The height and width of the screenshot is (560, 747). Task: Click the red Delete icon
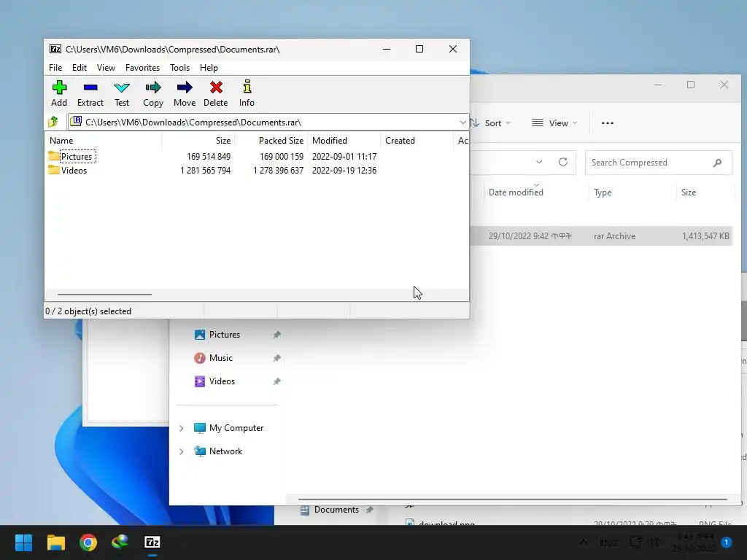coord(216,87)
